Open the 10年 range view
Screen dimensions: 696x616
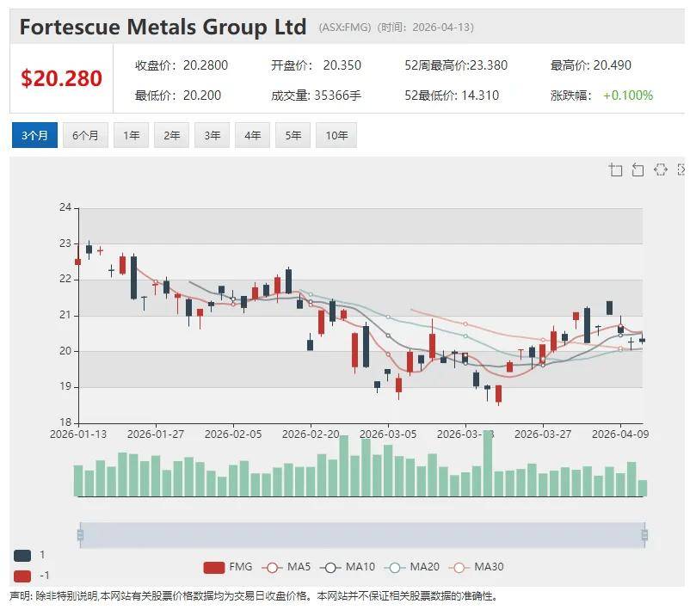point(336,135)
